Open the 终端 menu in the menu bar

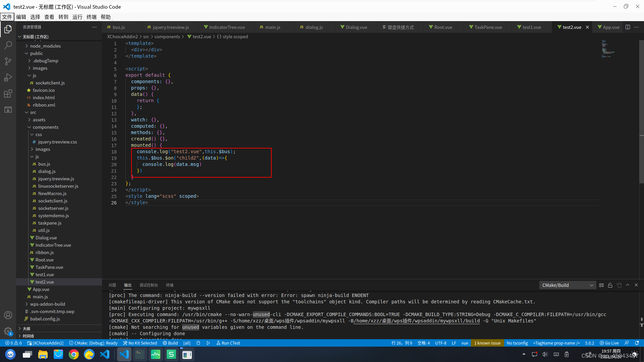pos(91,17)
